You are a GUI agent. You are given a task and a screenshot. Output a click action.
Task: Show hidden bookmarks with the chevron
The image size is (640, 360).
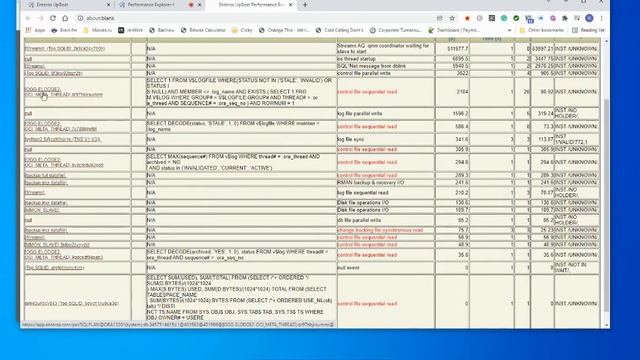[x=509, y=30]
